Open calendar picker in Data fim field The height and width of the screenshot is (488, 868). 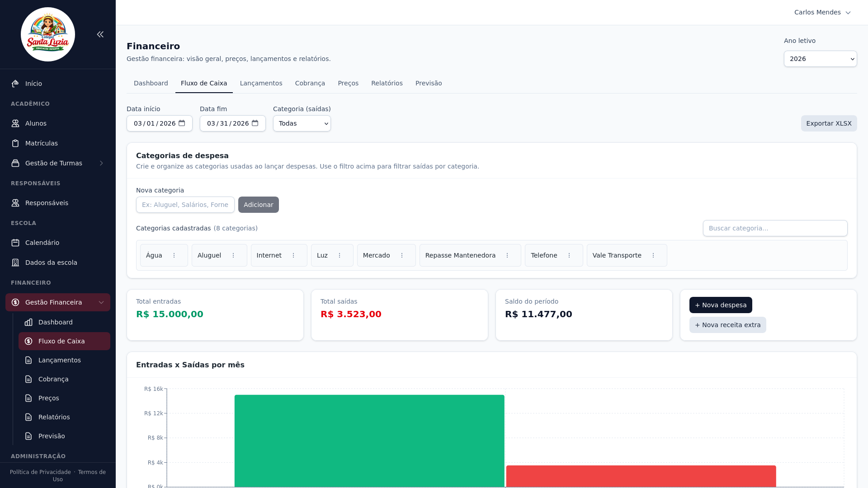tap(255, 123)
